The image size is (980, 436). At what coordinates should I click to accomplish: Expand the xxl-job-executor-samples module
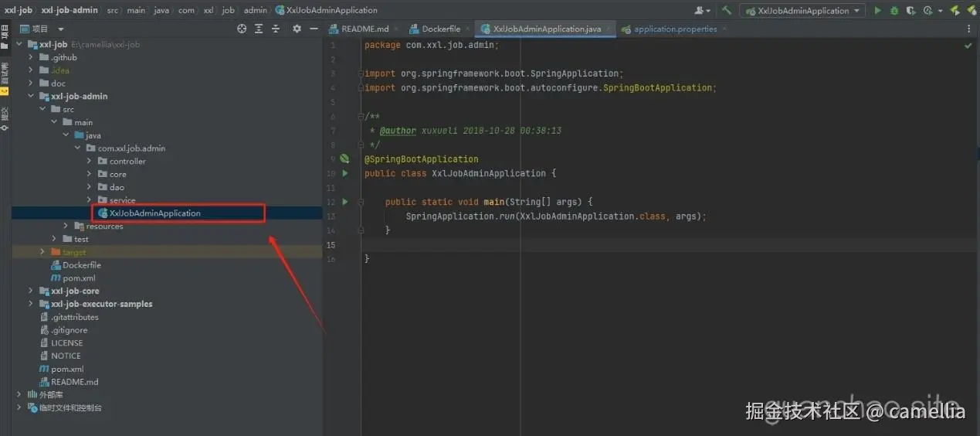[31, 305]
